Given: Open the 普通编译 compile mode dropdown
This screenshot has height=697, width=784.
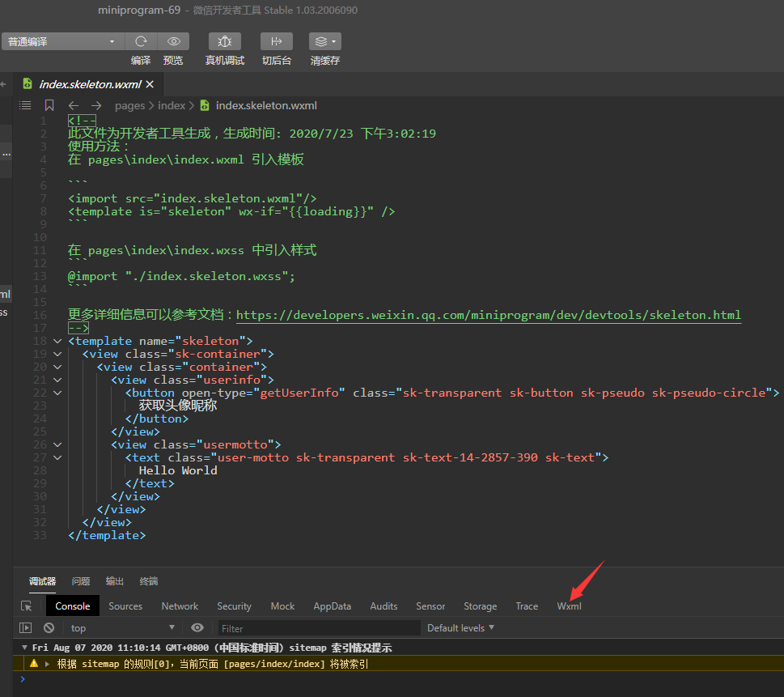Looking at the screenshot, I should 62,41.
